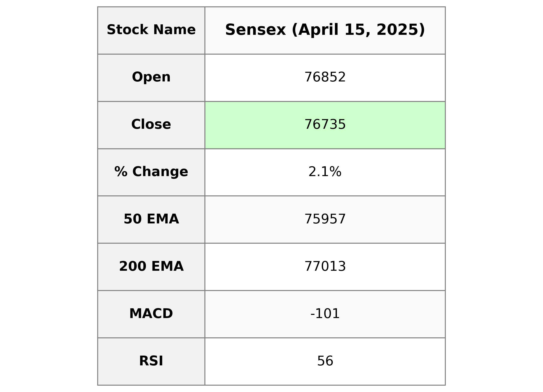Select the RSI value 56
Screen dimensions: 543x392
pos(325,361)
